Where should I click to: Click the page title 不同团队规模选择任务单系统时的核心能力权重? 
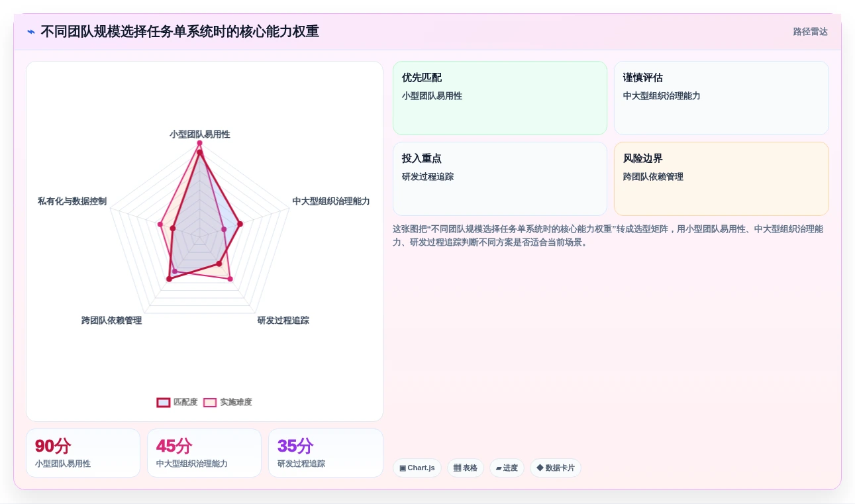tap(179, 32)
